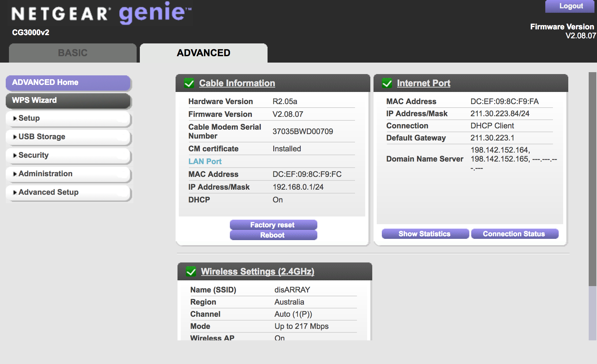The image size is (597, 364).
Task: Open the Cable Information link
Action: pyautogui.click(x=237, y=83)
